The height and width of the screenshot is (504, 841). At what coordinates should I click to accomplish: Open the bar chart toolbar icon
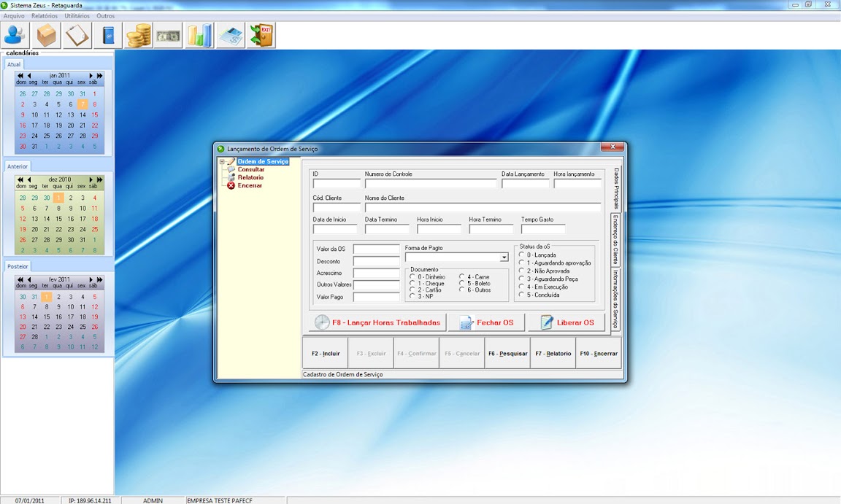(x=199, y=35)
